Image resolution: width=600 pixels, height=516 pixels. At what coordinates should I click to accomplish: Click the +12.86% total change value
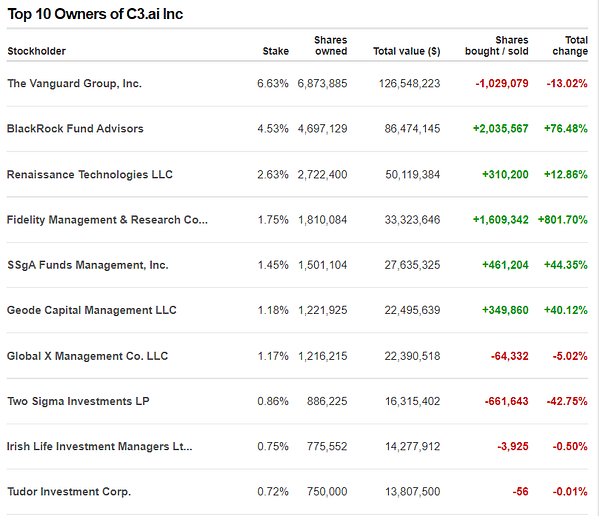click(566, 175)
